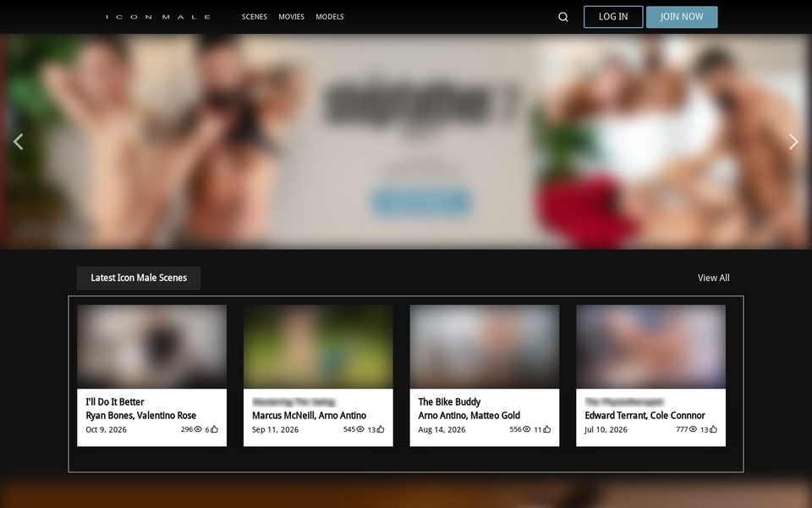Image resolution: width=812 pixels, height=508 pixels.
Task: Click the Oct 9, 2026 date
Action: pos(107,429)
